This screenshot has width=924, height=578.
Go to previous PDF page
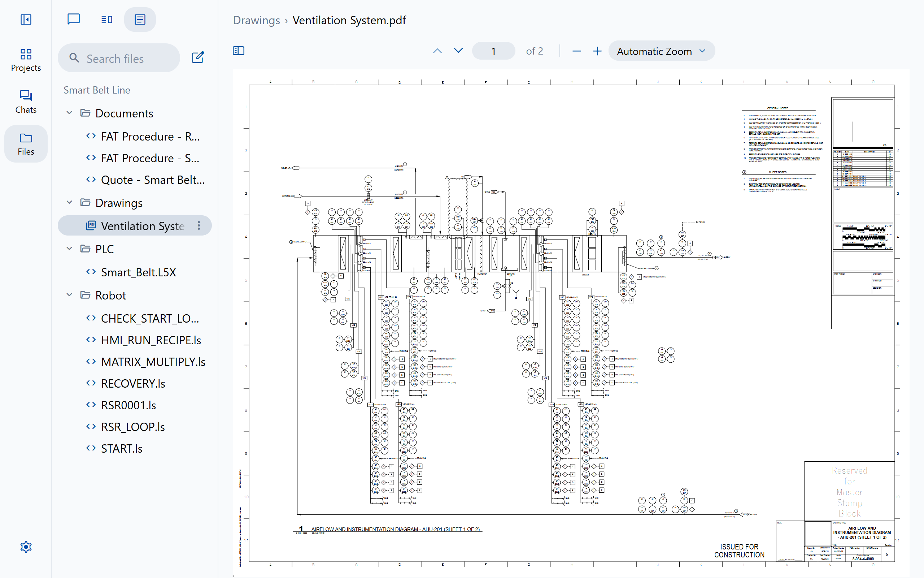(437, 51)
